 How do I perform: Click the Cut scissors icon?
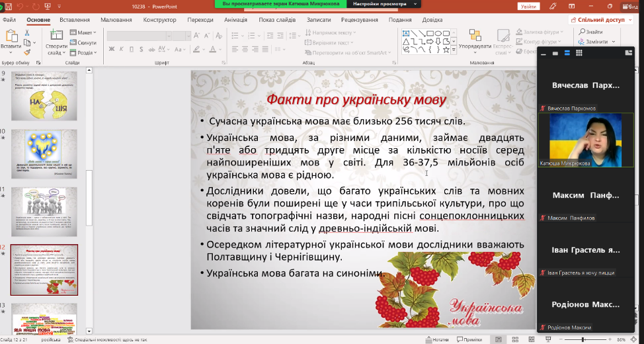27,33
